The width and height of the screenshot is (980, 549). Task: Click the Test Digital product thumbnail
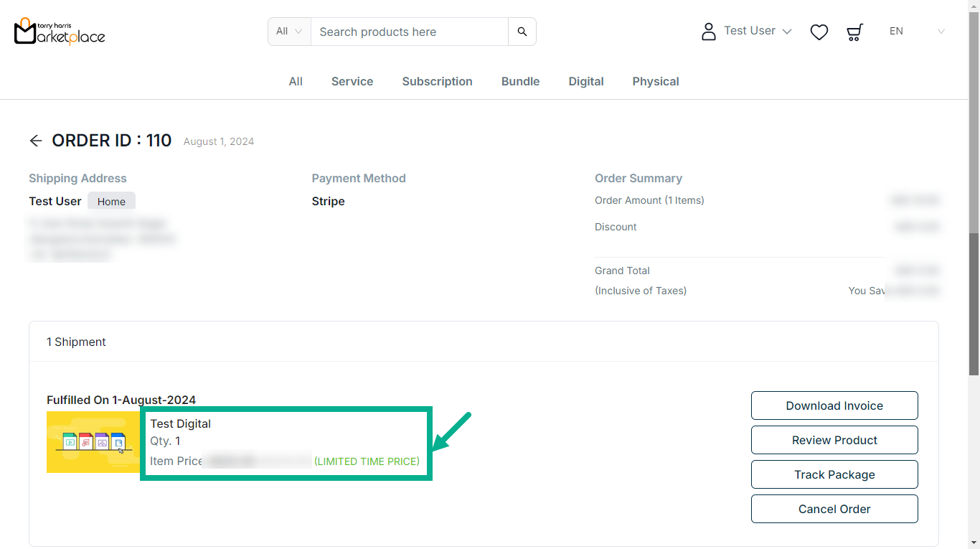(x=93, y=442)
